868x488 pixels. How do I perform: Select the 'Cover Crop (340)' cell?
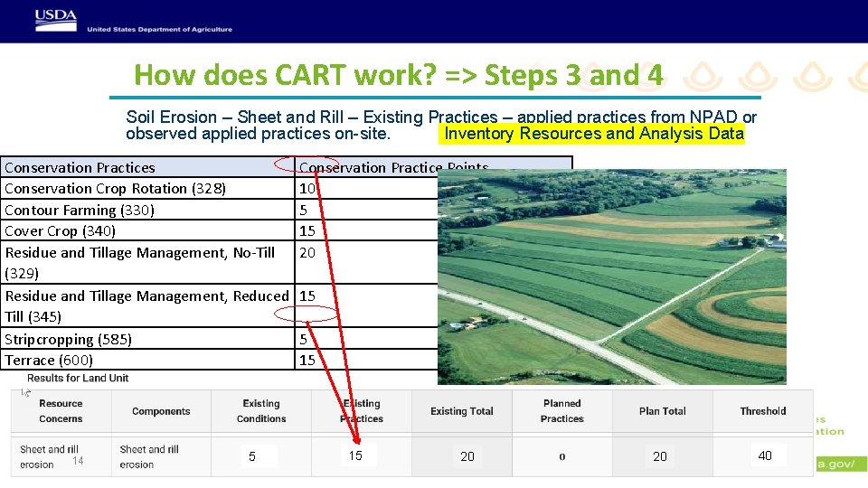coord(147,230)
